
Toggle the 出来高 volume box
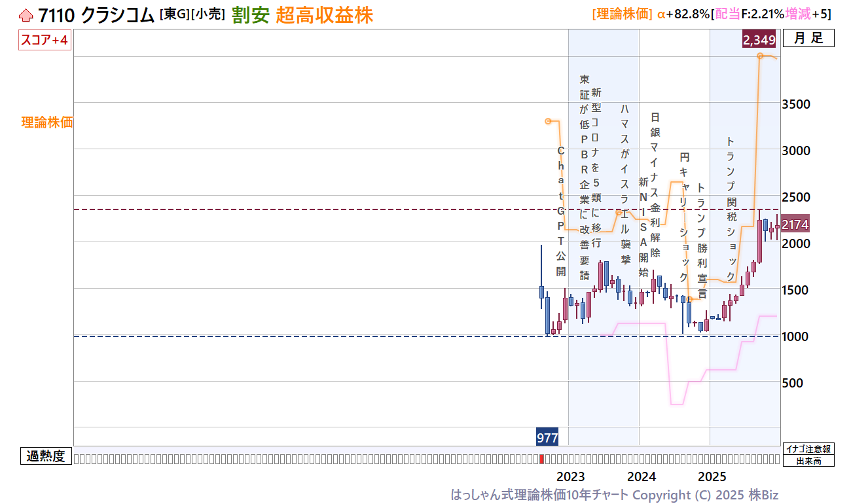(808, 461)
